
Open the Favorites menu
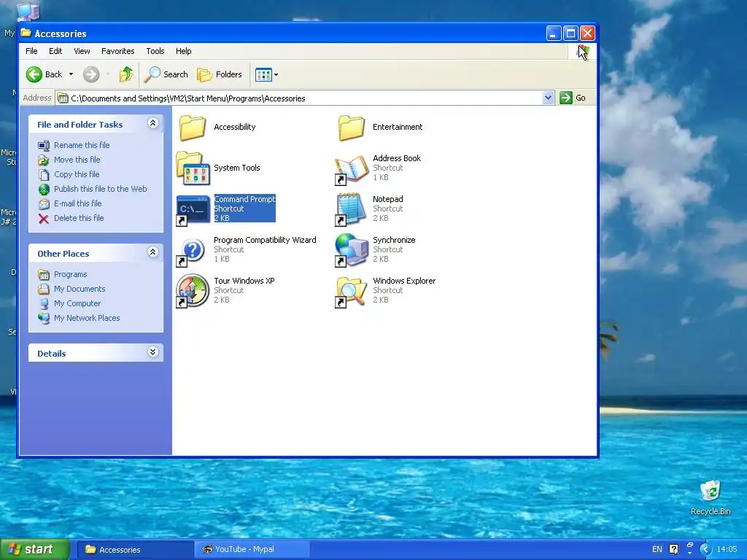coord(117,51)
